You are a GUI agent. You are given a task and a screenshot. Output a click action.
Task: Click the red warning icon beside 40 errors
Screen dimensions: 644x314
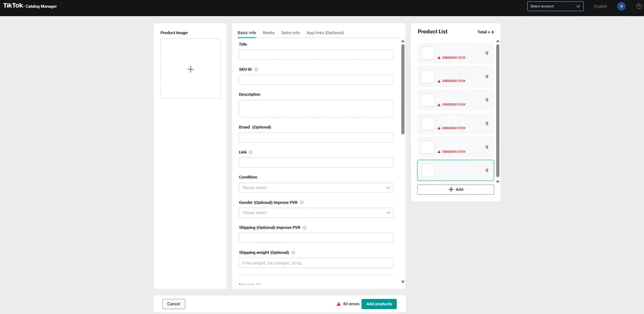338,304
